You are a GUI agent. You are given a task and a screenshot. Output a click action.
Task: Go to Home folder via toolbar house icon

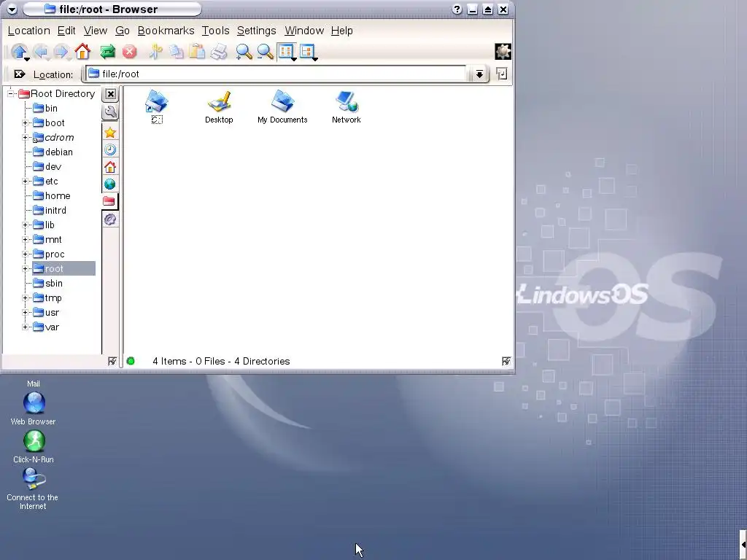(x=82, y=52)
